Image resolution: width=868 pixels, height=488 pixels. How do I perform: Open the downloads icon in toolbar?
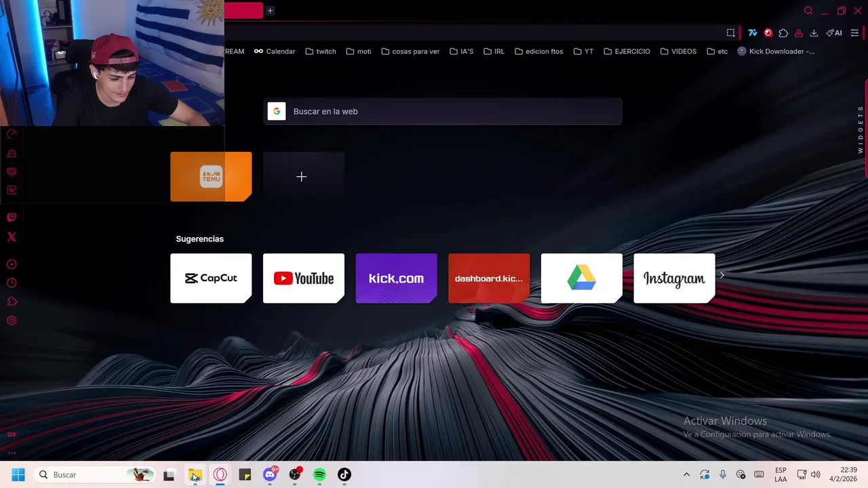click(x=814, y=33)
